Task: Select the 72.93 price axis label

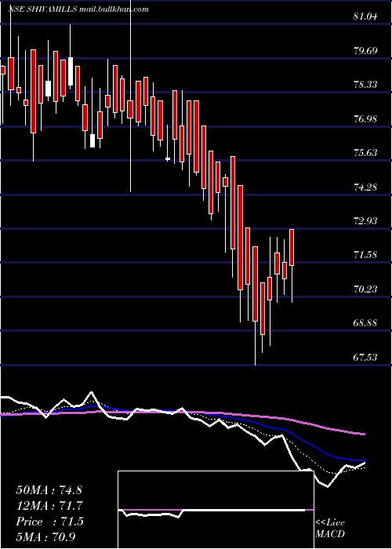Action: tap(365, 221)
